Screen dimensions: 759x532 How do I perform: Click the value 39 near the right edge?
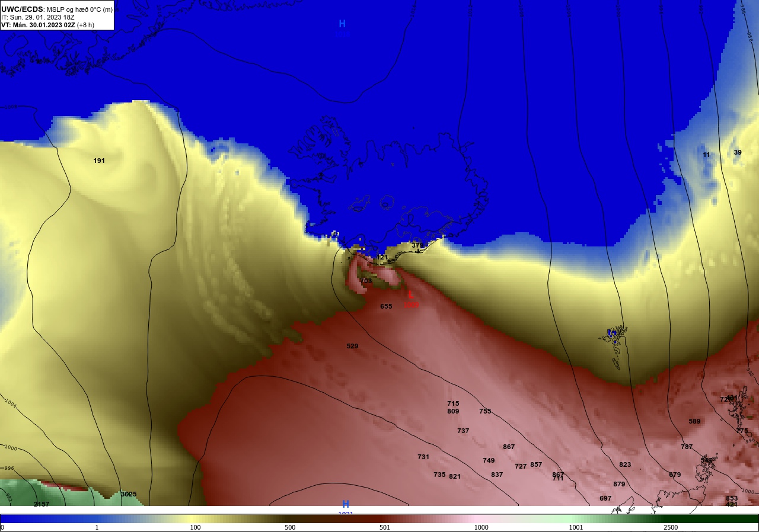(738, 152)
